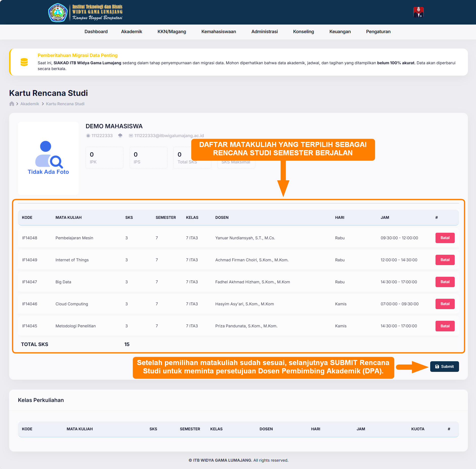This screenshot has height=469, width=476.
Task: Submit the study plan
Action: (x=444, y=367)
